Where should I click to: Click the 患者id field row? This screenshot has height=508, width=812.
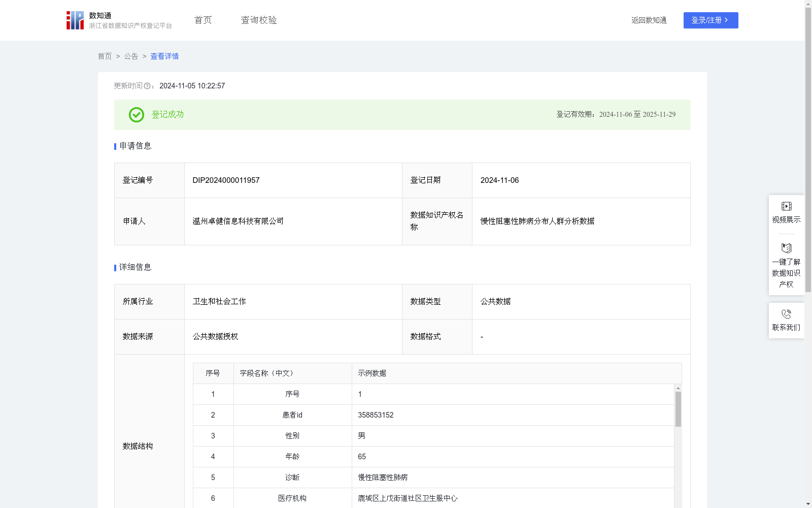(433, 415)
